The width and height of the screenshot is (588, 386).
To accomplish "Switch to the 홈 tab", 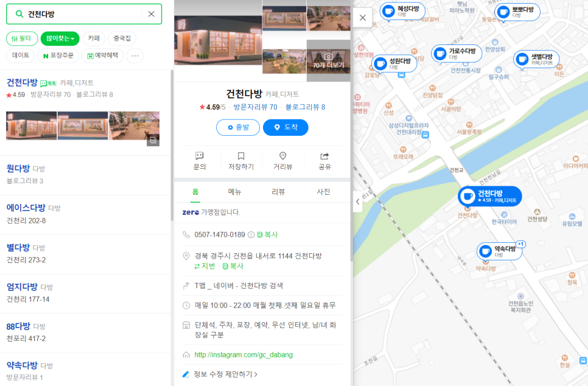I will pos(195,192).
